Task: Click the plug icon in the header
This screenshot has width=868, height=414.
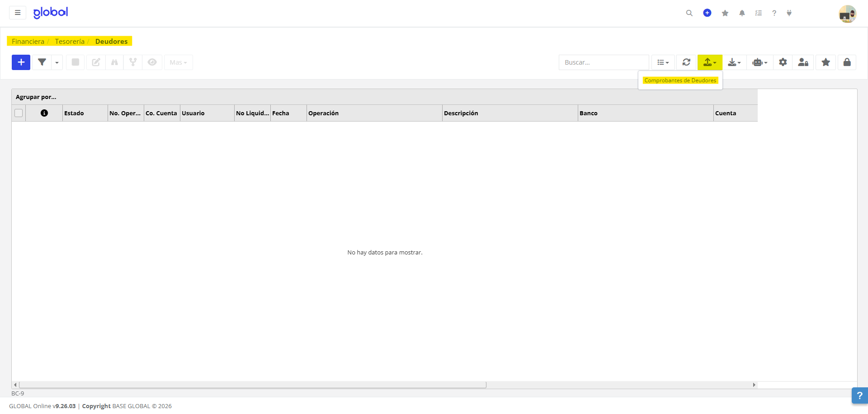Action: click(x=789, y=13)
